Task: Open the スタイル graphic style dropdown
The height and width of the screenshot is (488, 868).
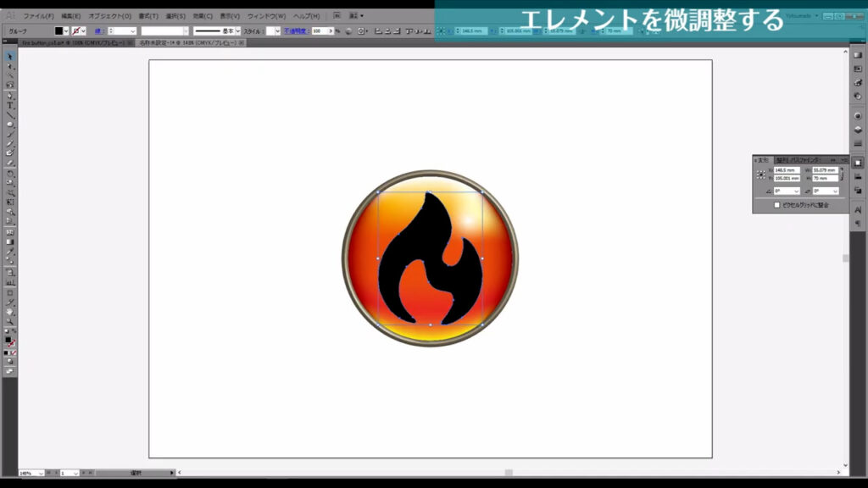Action: [277, 31]
